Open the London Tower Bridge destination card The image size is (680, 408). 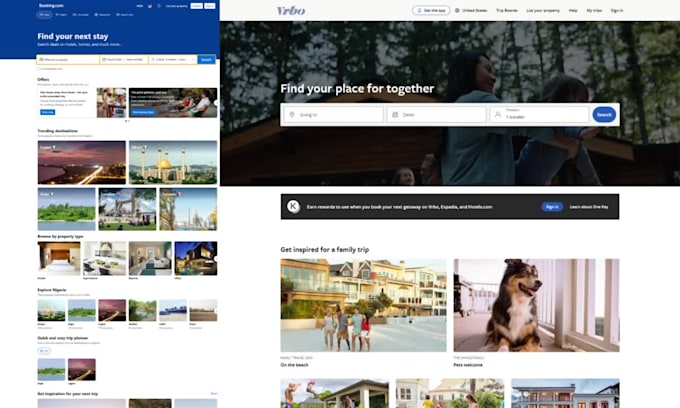click(127, 209)
